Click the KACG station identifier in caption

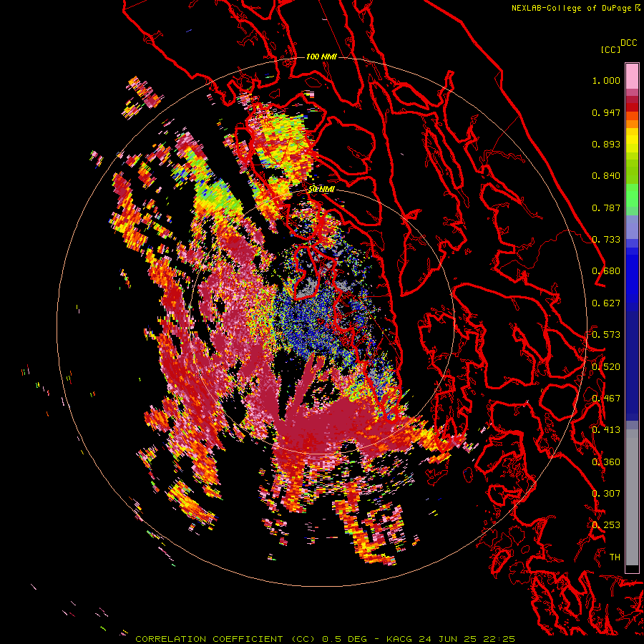[x=399, y=639]
